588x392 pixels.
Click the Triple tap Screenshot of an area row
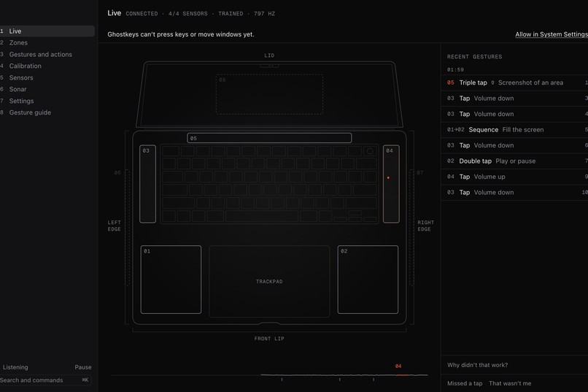[x=514, y=82]
